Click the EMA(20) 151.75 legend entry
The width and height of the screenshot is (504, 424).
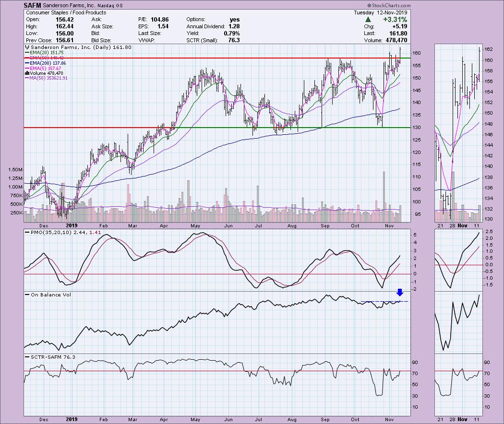pos(44,53)
